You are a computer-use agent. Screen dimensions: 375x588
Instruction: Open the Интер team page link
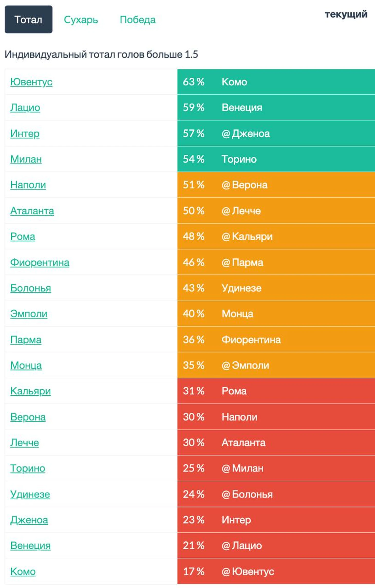(x=25, y=134)
